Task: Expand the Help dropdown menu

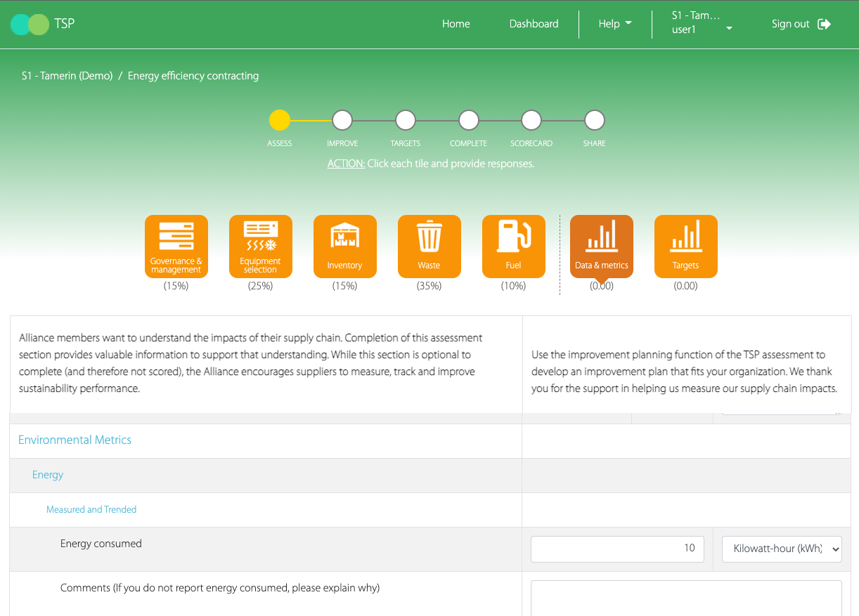Action: [614, 24]
